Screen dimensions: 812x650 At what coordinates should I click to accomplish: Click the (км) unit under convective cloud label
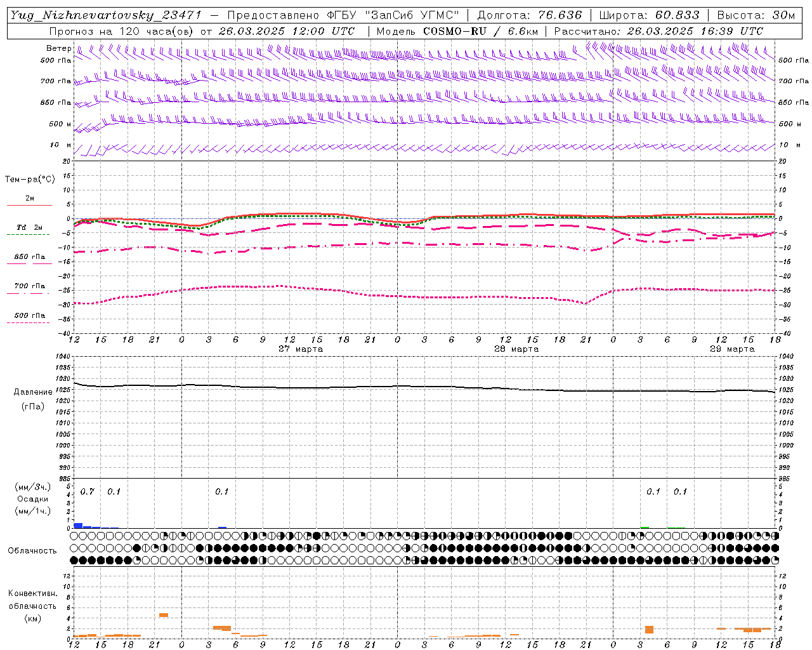(x=32, y=618)
